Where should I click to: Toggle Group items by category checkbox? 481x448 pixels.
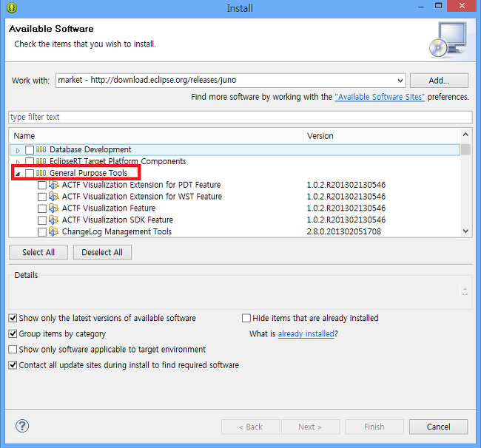[x=13, y=333]
